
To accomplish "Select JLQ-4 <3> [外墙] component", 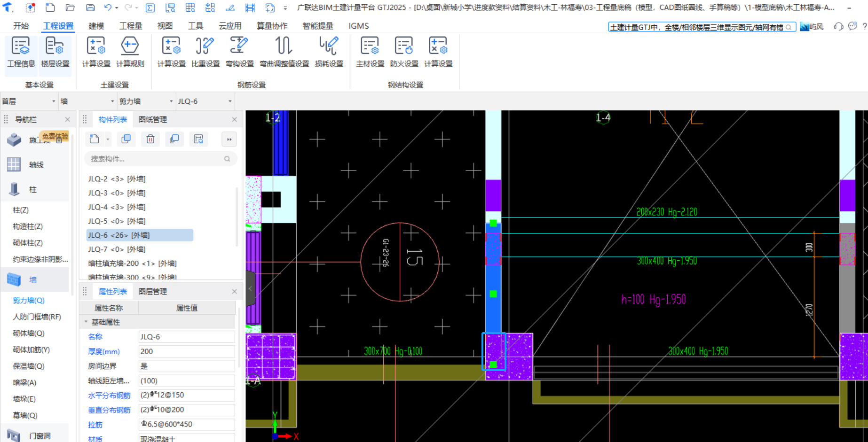I will (117, 207).
